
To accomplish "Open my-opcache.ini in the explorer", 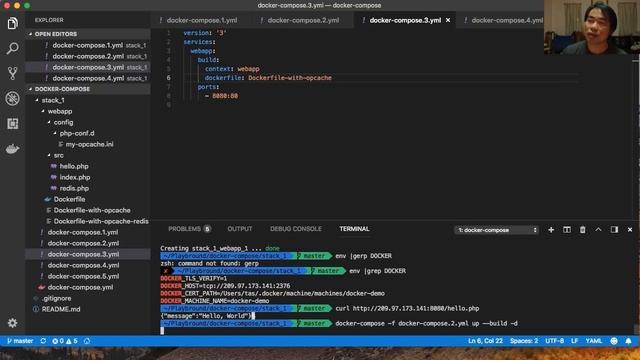I will [x=89, y=144].
